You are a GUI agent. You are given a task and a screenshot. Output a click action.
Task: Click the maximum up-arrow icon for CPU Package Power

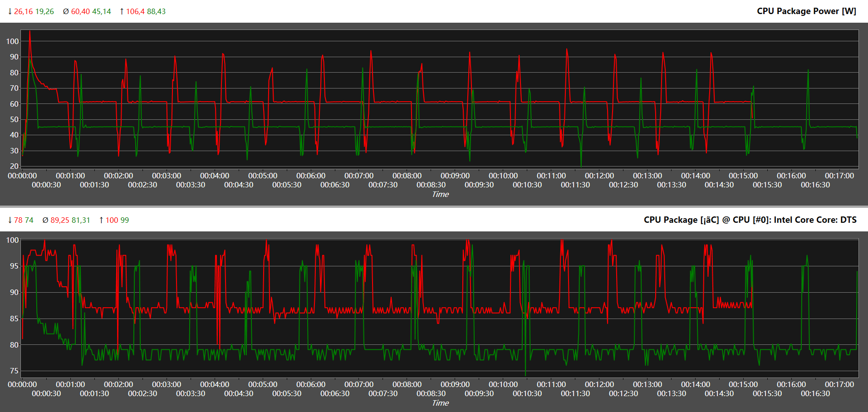(122, 11)
